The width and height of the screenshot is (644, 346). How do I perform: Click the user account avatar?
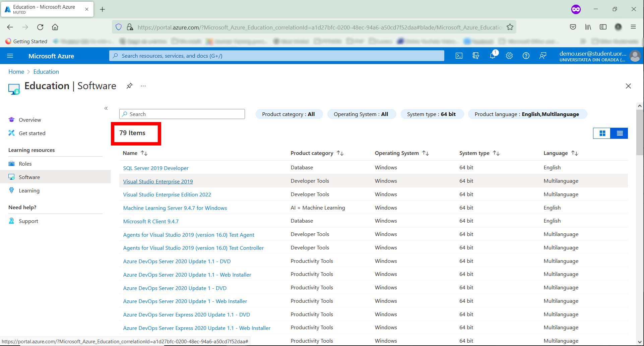pyautogui.click(x=635, y=56)
